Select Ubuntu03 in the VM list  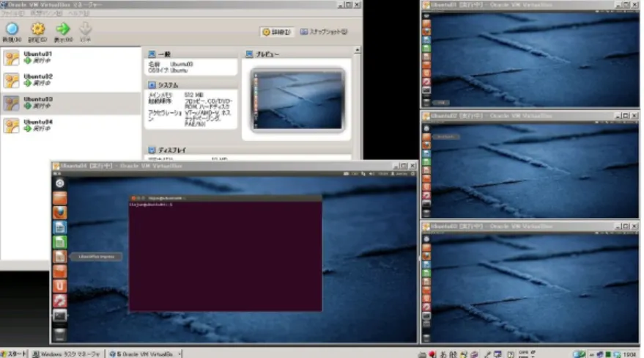[70, 103]
